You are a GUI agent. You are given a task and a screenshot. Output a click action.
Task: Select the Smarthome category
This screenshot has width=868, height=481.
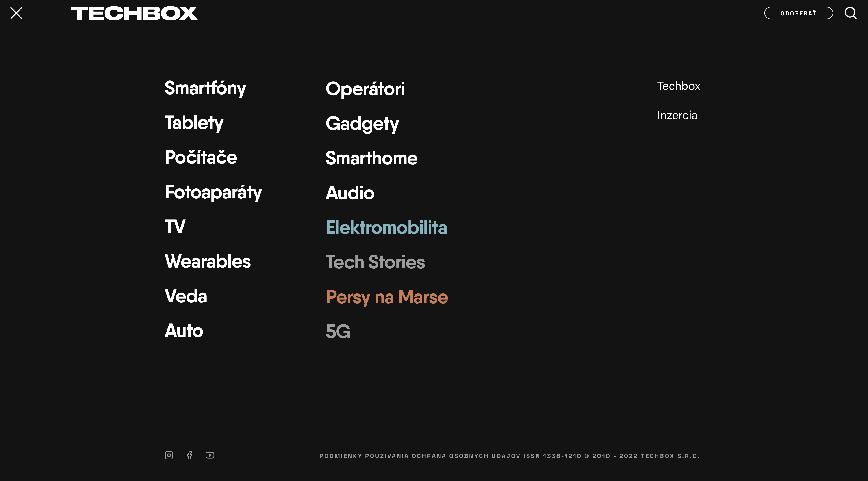371,158
